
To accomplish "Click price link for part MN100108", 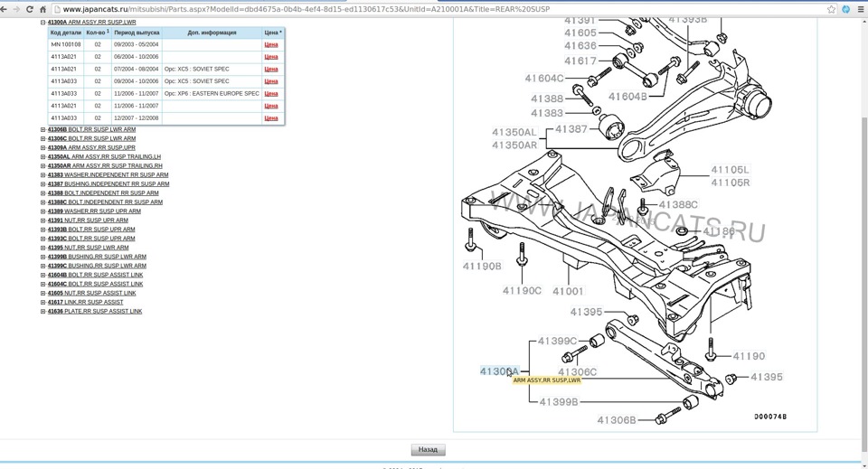I will click(x=270, y=45).
